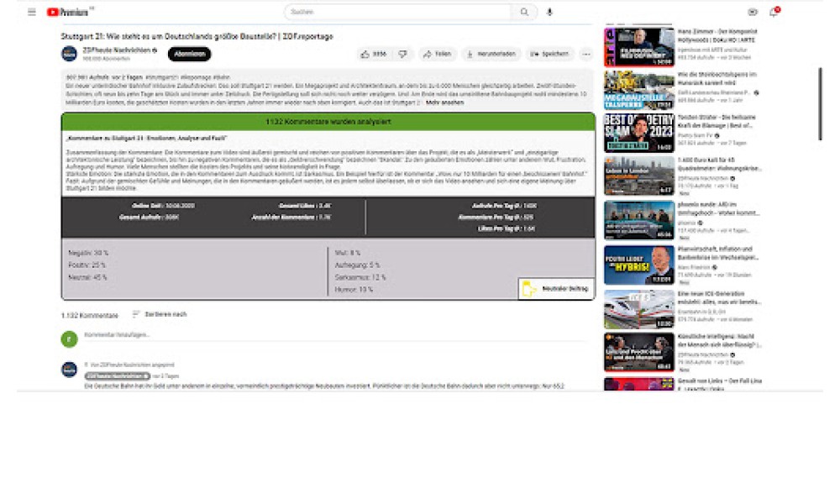The height and width of the screenshot is (504, 840).
Task: Open ICE train video thumbnail
Action: 639,310
